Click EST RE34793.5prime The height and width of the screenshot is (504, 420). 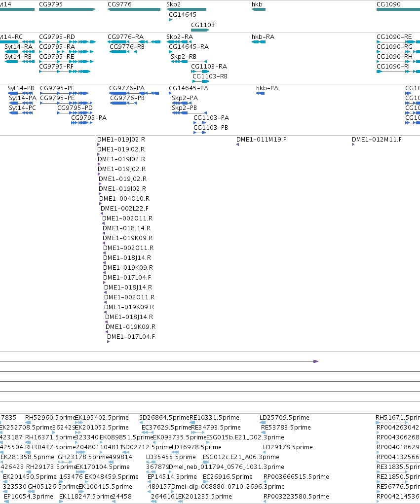[x=216, y=428]
